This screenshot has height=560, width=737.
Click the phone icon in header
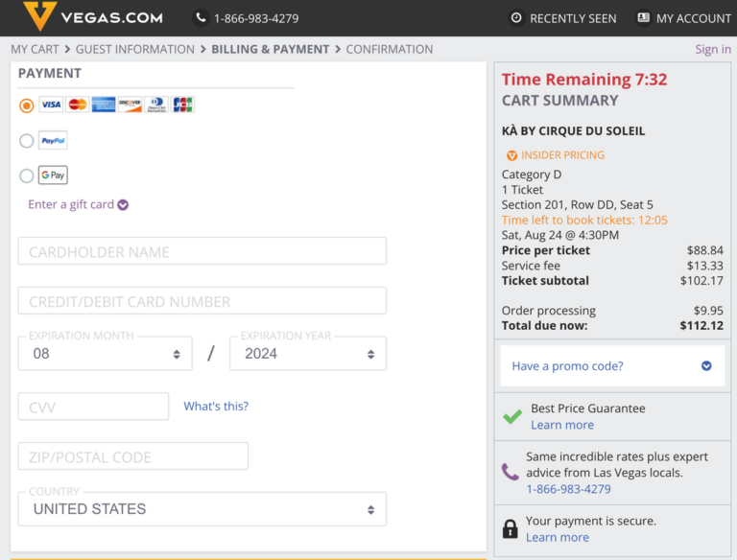click(201, 18)
